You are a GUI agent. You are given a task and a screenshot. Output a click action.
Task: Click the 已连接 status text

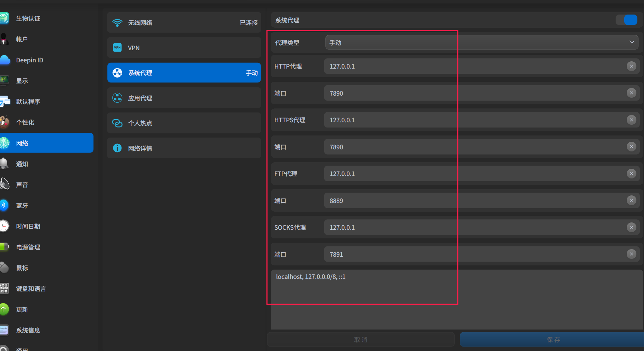249,23
